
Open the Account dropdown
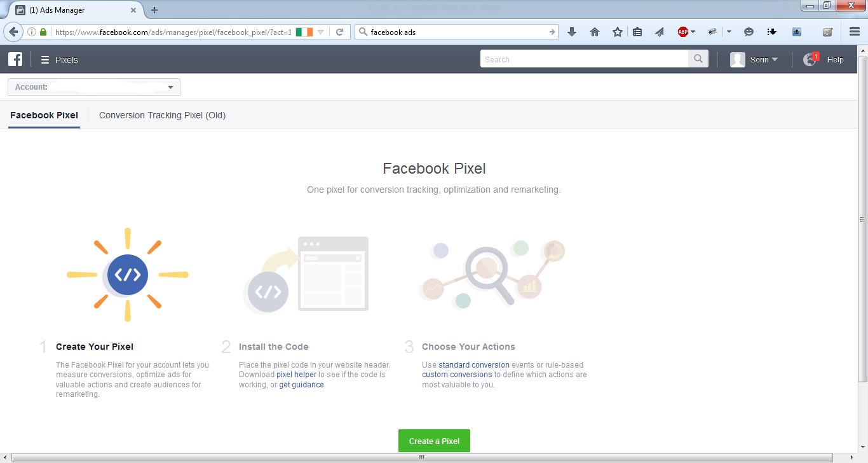click(x=94, y=87)
